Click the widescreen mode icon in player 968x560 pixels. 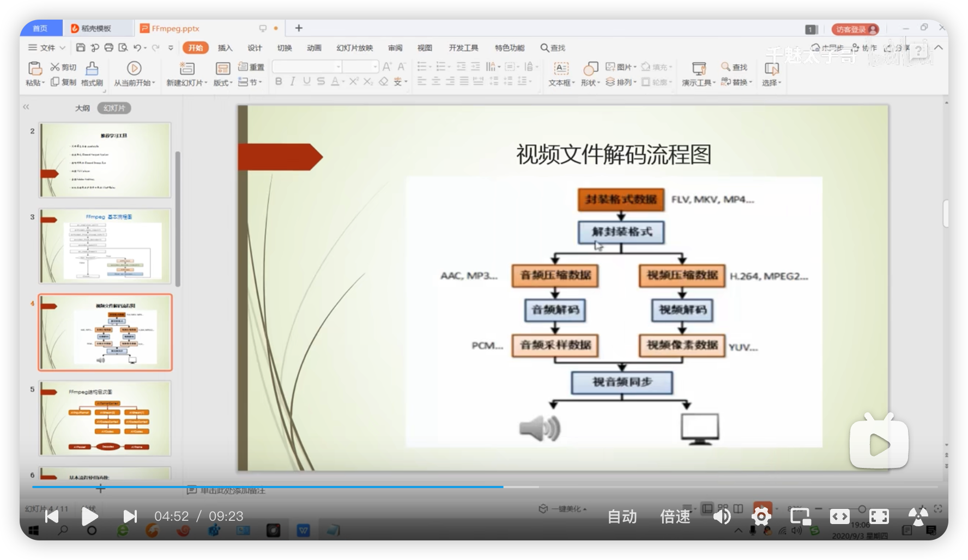tap(839, 515)
